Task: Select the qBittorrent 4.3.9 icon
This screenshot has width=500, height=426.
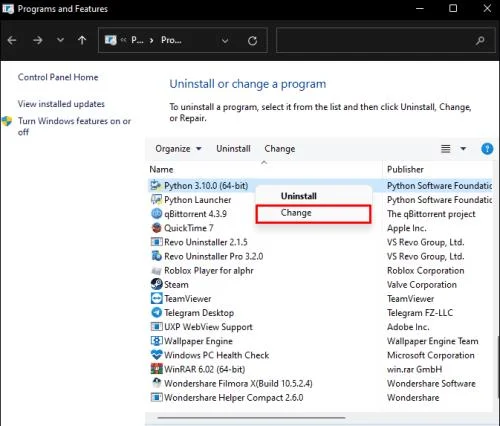Action: click(x=156, y=213)
